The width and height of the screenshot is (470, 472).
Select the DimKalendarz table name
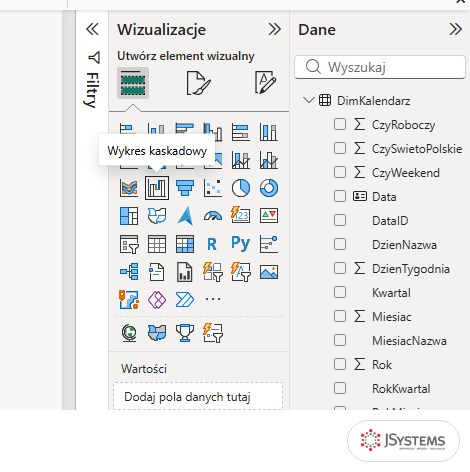tap(373, 101)
